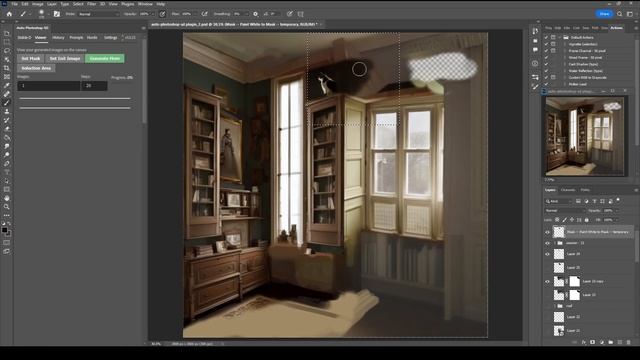Collapse Default Actions folder arrow

pos(560,37)
